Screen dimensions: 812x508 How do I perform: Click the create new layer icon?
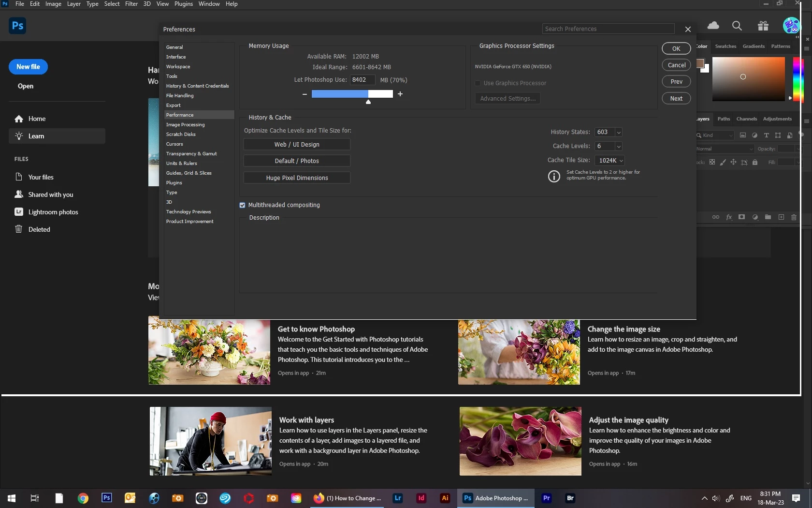781,217
